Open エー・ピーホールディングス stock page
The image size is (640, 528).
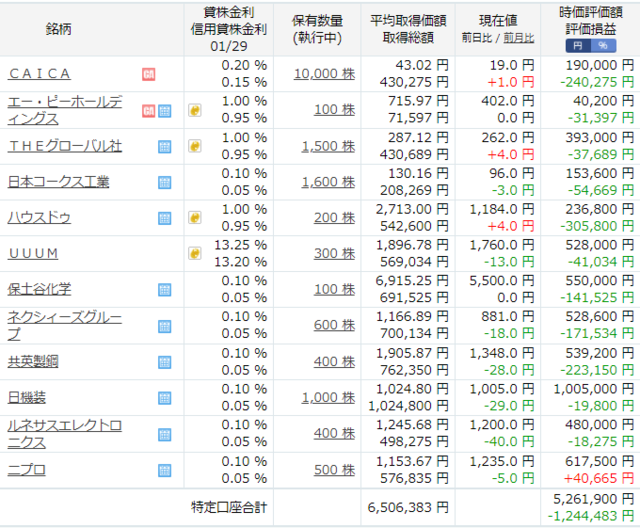(65, 110)
